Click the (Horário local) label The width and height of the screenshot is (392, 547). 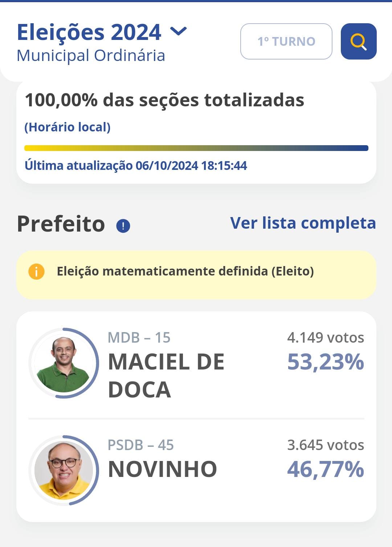[x=68, y=127]
